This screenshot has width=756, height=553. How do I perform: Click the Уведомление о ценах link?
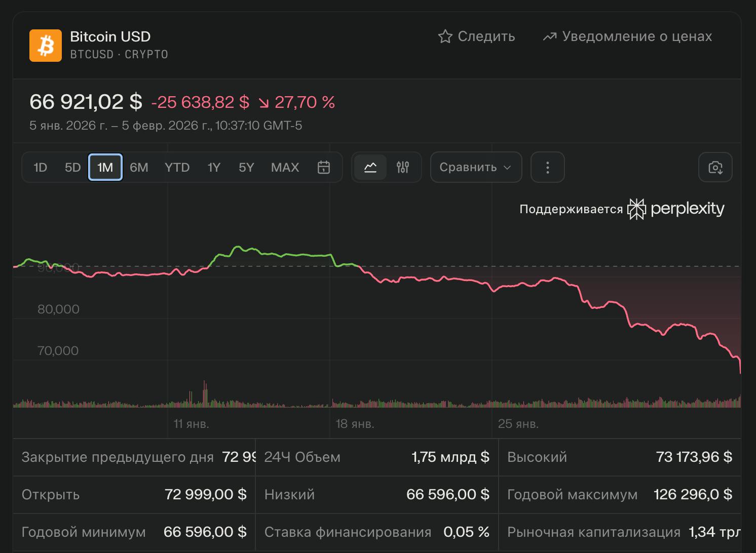(636, 36)
